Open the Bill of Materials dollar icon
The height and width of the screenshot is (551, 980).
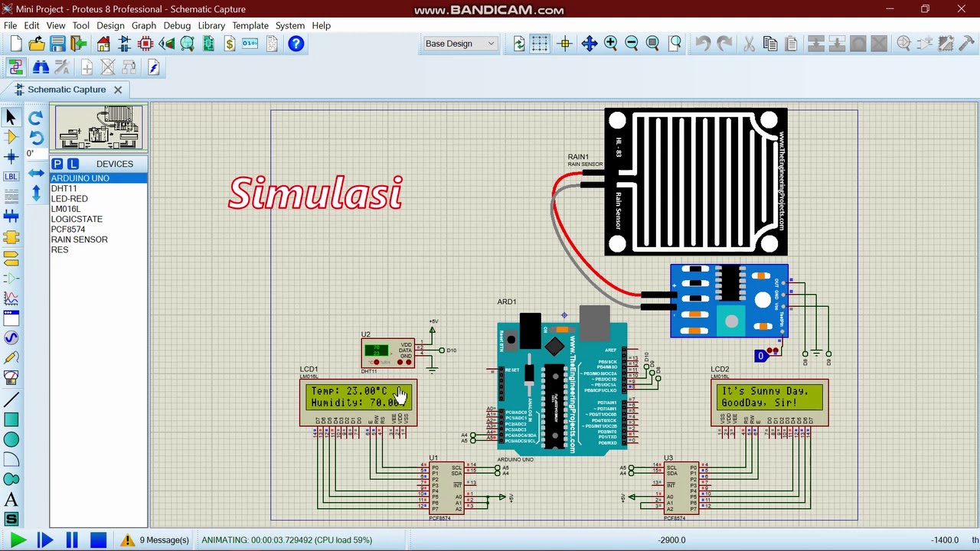[x=229, y=44]
